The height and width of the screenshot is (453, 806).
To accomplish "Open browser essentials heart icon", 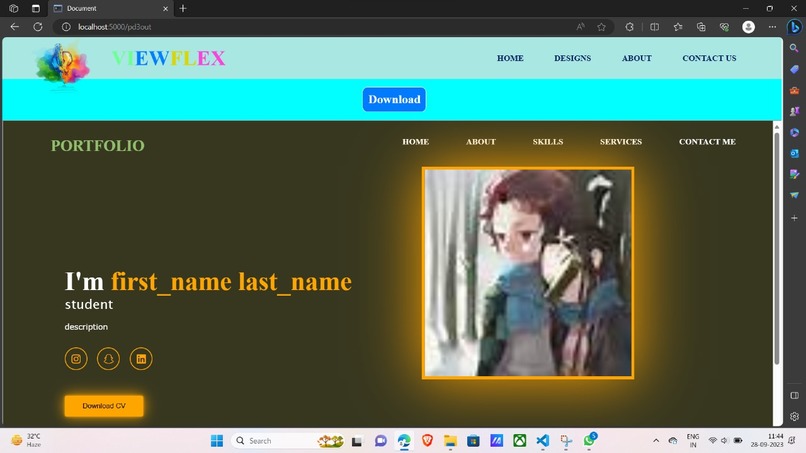I will pyautogui.click(x=724, y=27).
